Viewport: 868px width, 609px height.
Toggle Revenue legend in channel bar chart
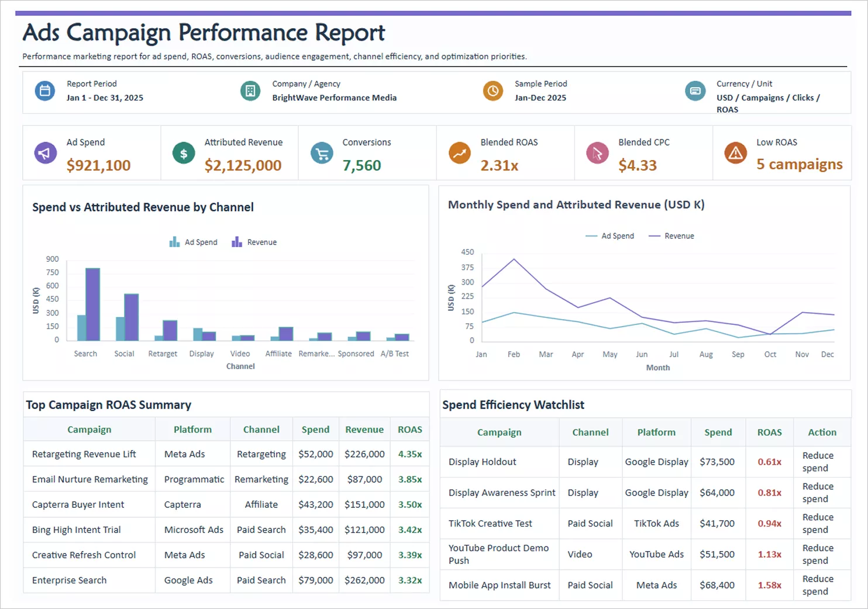pos(254,242)
